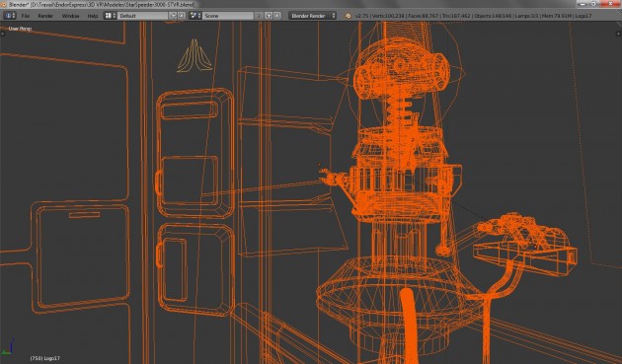Click the Mem:79.91M statistic text
Image resolution: width=622 pixels, height=364 pixels.
558,16
